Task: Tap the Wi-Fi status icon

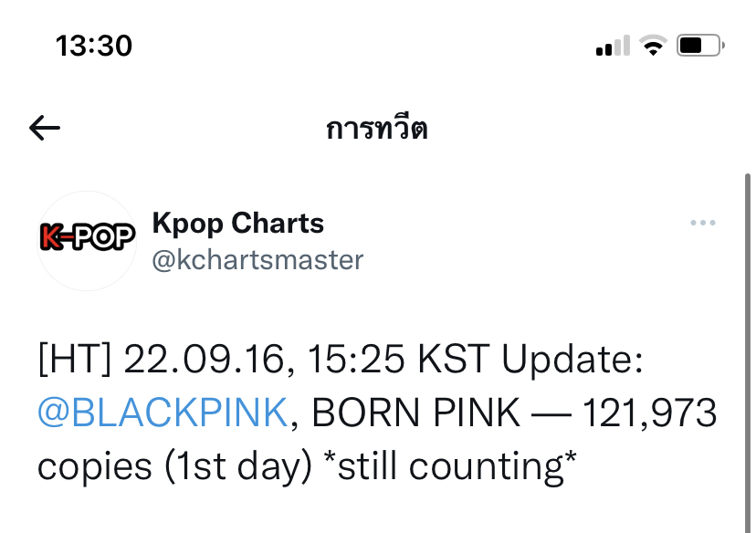Action: tap(653, 45)
